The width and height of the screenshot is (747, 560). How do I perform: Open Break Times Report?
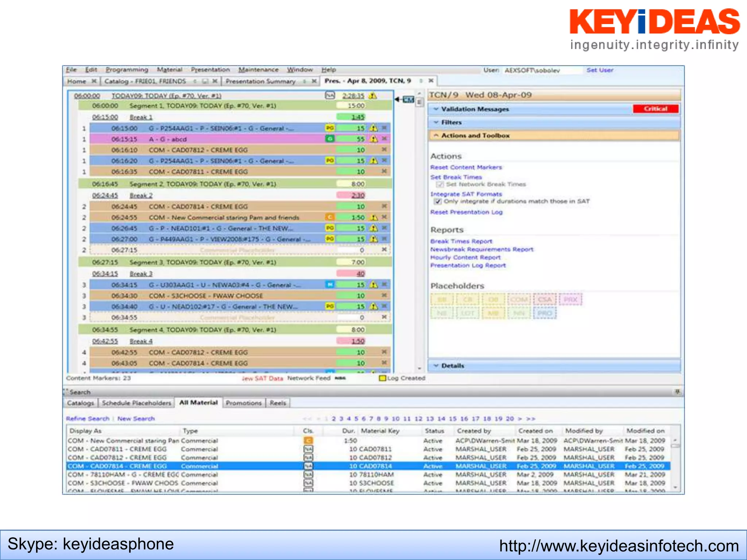[x=461, y=241]
